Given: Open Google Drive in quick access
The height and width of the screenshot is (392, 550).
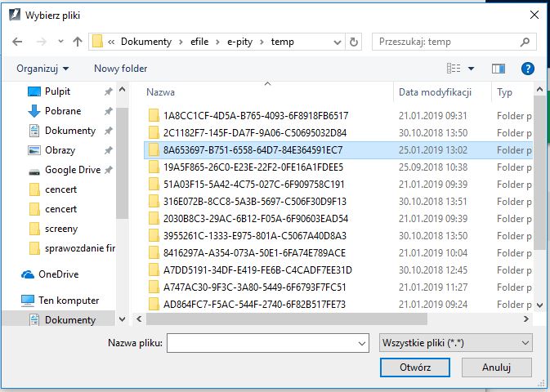Looking at the screenshot, I should [72, 170].
